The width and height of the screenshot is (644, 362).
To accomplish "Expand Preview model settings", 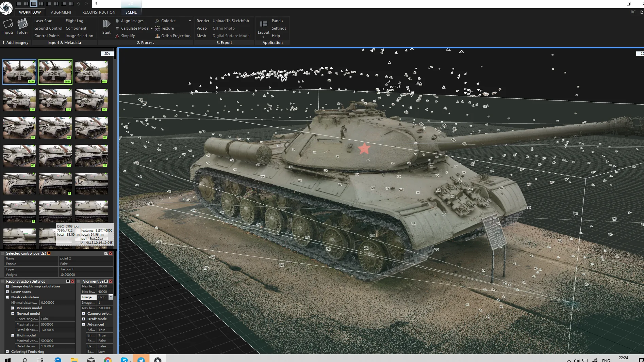I will click(13, 308).
